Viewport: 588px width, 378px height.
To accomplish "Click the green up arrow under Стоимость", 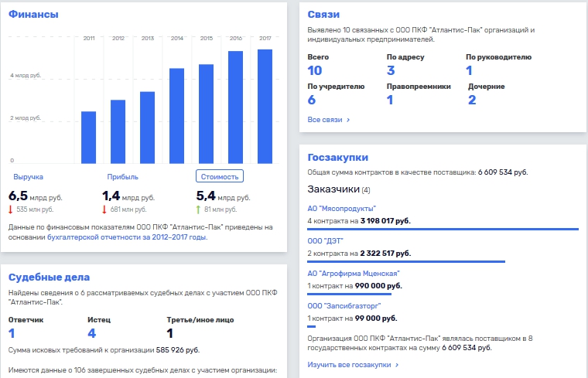I will tap(198, 209).
